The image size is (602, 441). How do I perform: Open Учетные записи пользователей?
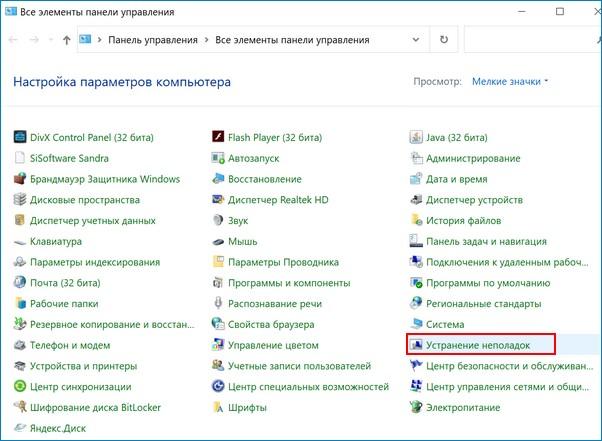click(299, 366)
